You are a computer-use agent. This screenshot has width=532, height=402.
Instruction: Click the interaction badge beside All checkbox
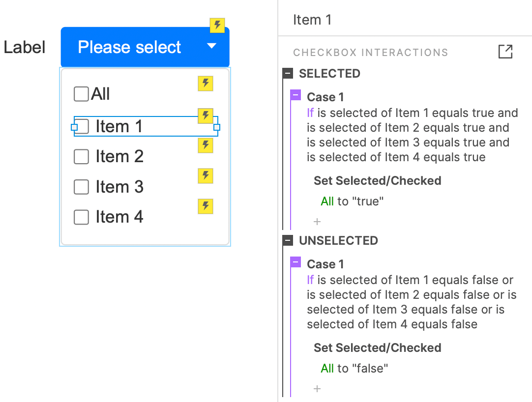point(205,84)
